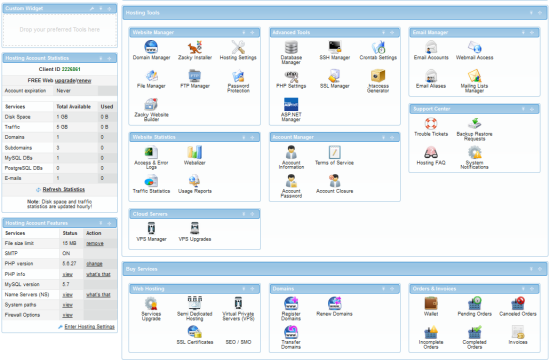Image resolution: width=550 pixels, height=363 pixels.
Task: Open Crontab Settings
Action: point(378,50)
